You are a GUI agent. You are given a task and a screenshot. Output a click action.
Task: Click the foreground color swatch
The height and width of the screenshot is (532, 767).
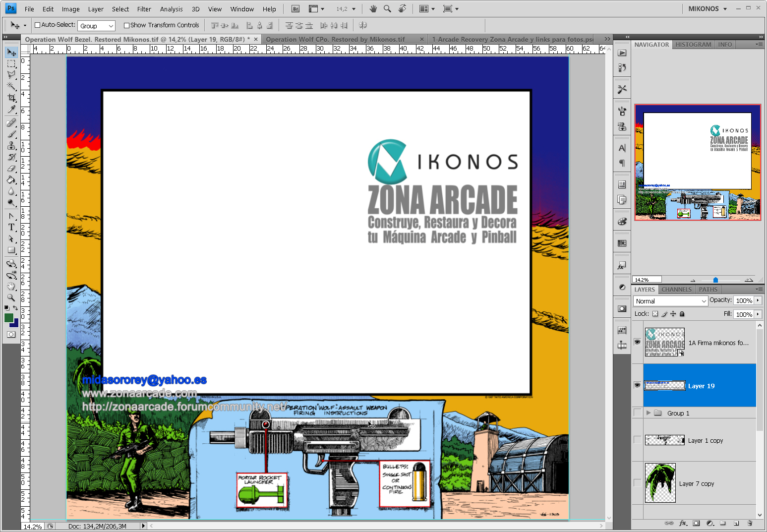tap(9, 318)
